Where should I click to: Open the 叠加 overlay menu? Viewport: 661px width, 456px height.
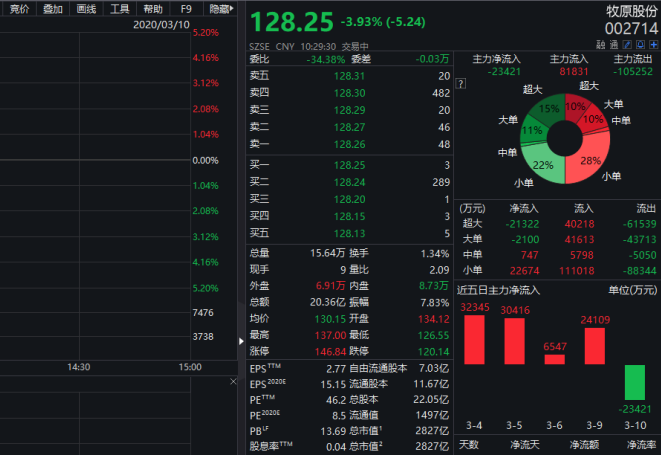pos(53,8)
